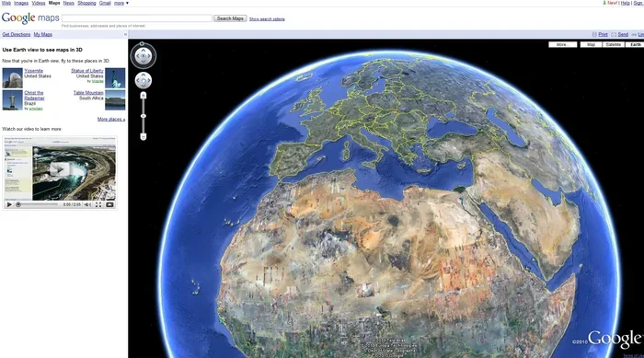Click the Print link
The height and width of the screenshot is (358, 644).
[603, 35]
